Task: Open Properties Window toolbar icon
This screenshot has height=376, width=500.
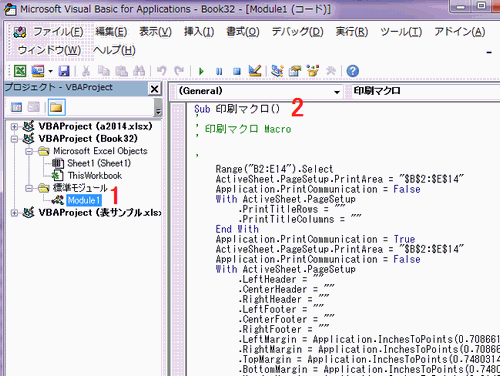Action: point(295,71)
